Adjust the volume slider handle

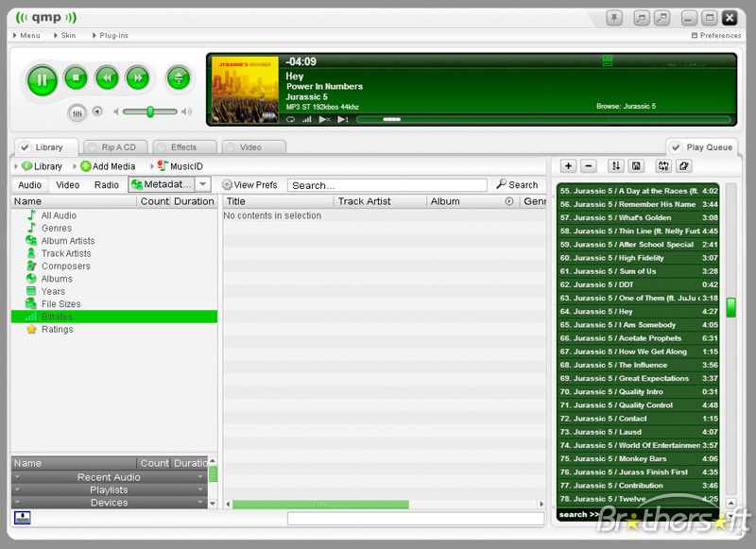click(150, 112)
